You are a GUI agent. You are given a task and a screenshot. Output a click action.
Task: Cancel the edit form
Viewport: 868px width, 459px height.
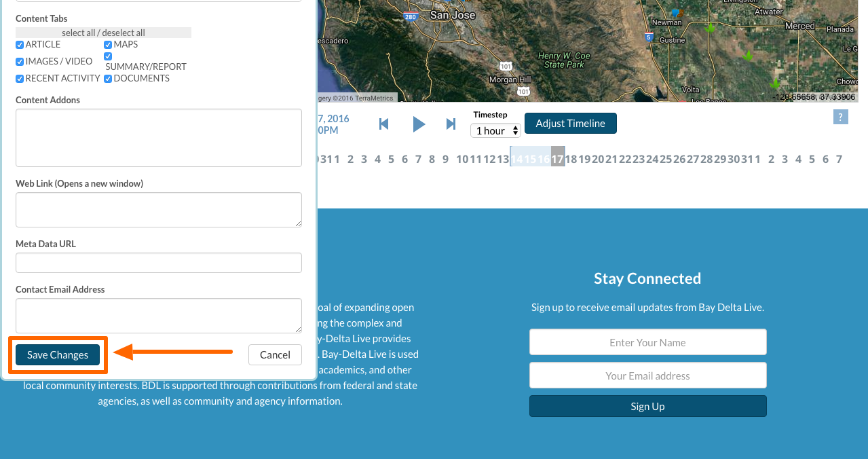pyautogui.click(x=275, y=354)
